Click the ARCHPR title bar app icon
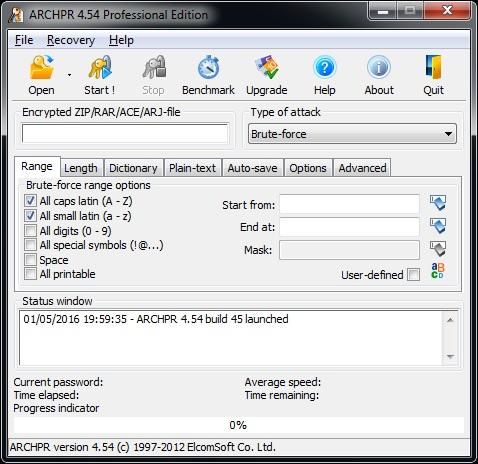 point(16,15)
